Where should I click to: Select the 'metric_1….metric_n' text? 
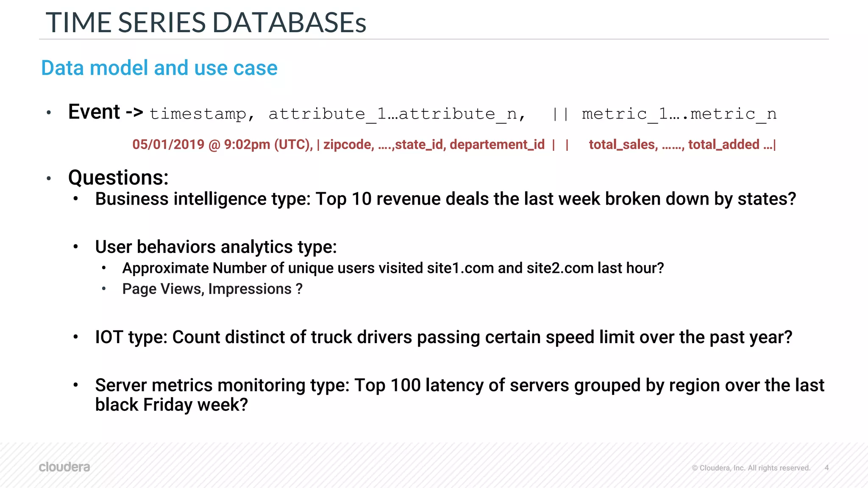[x=679, y=114]
